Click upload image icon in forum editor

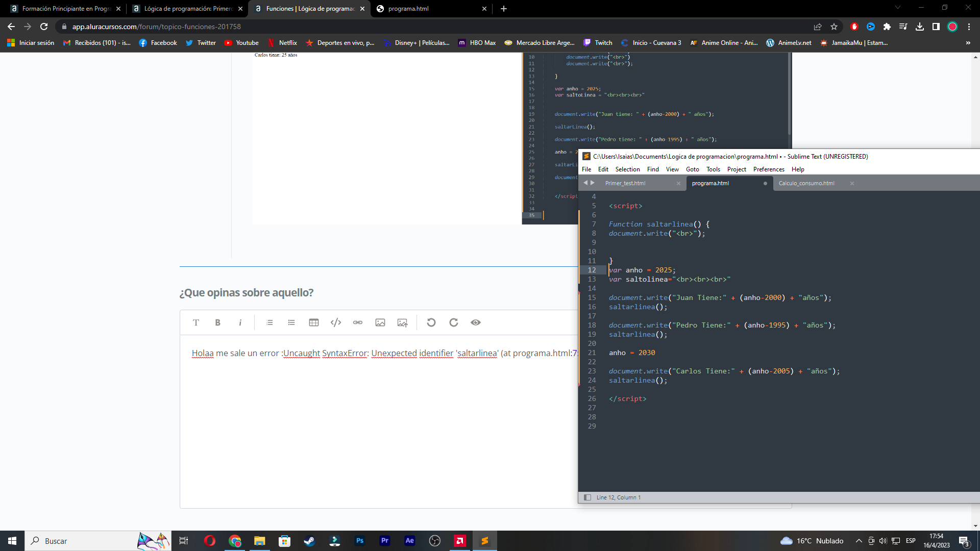click(x=403, y=322)
